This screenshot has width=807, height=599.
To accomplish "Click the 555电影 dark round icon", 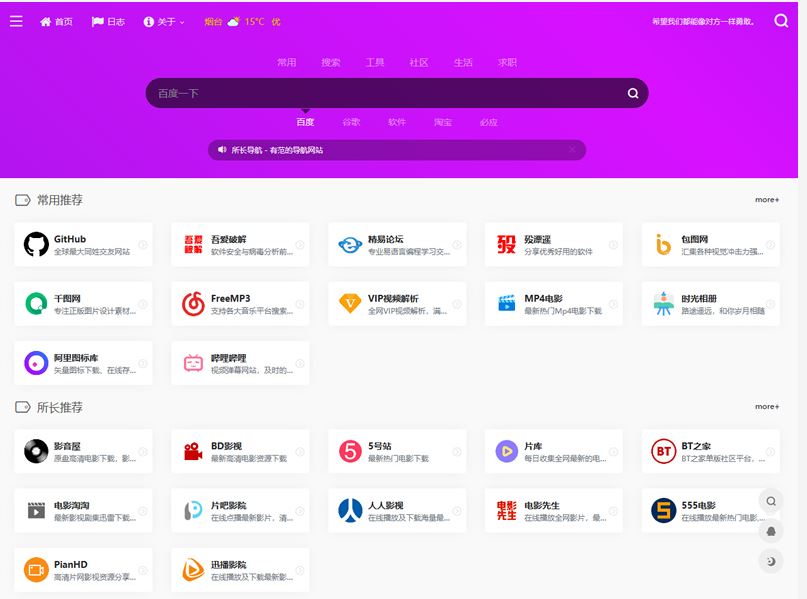I will (663, 510).
